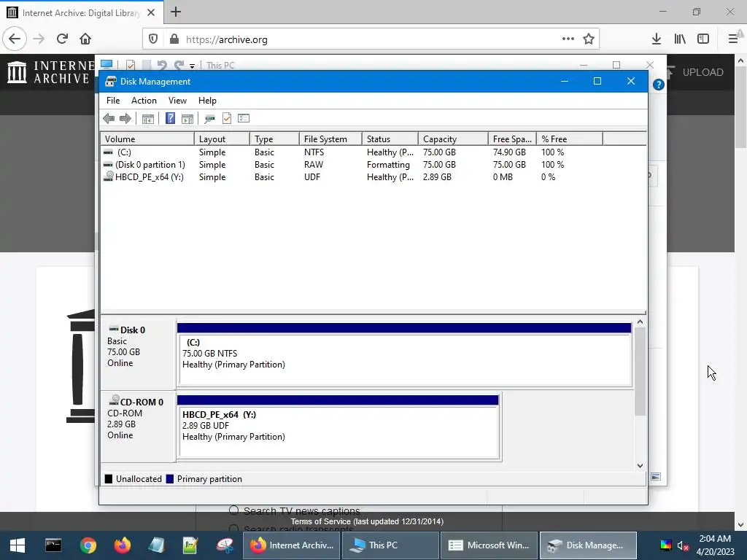Screen dimensions: 747x560
Task: Go to Firefox home page icon
Action: 85,39
